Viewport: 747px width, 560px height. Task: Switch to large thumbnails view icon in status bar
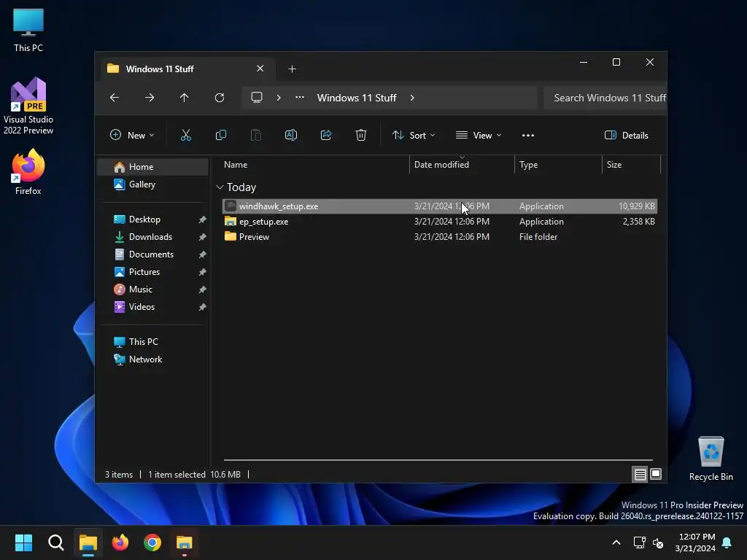656,474
